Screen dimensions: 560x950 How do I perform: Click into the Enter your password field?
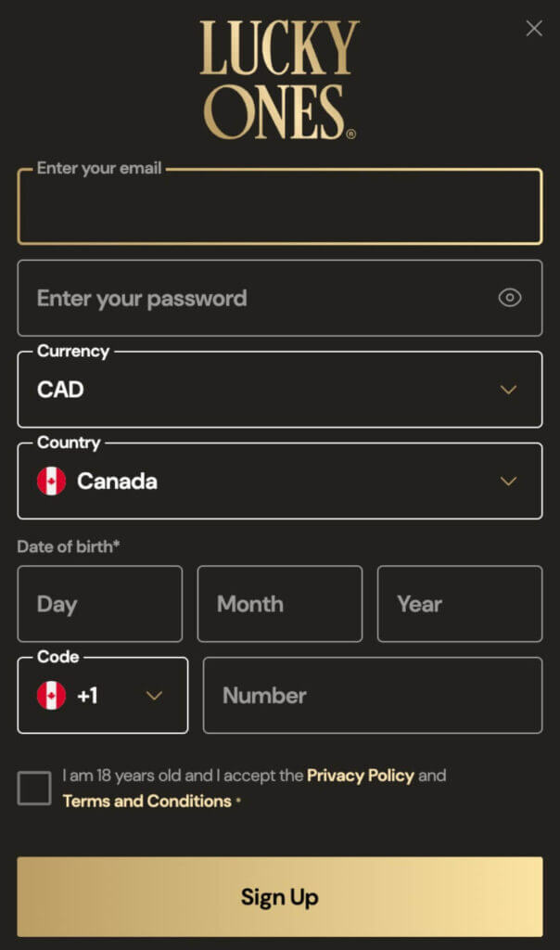click(260, 298)
